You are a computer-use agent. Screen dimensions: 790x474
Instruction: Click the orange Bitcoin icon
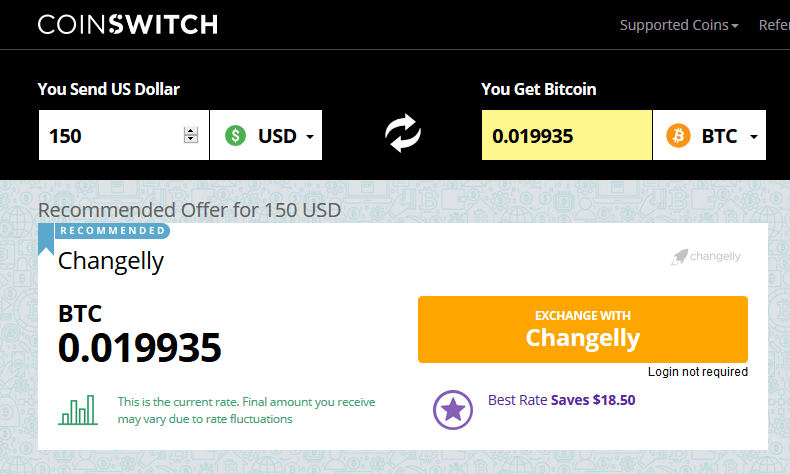point(678,136)
